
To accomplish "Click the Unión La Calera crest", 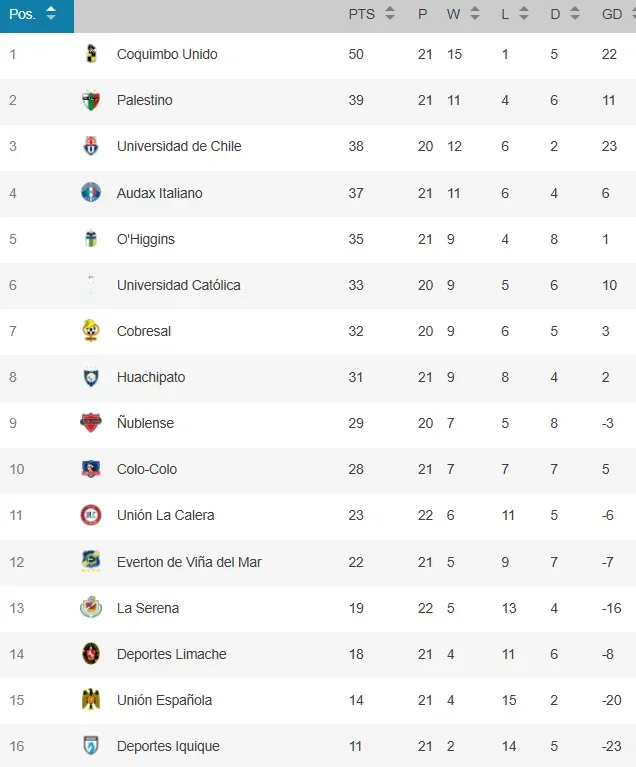I will coord(91,515).
